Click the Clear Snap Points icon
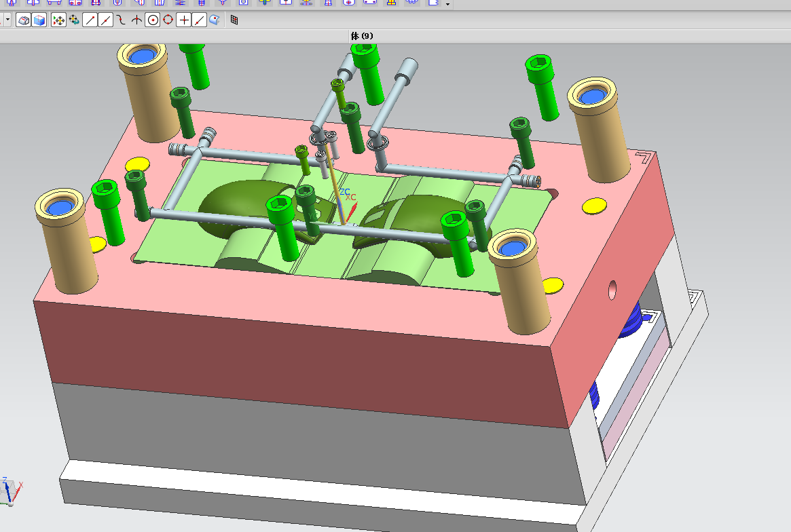Viewport: 791px width, 532px height. tap(73, 20)
